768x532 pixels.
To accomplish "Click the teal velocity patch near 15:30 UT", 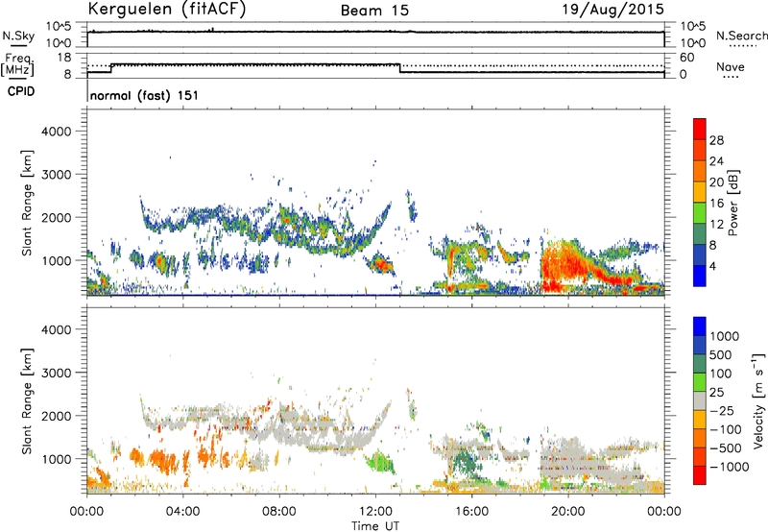I will [463, 461].
